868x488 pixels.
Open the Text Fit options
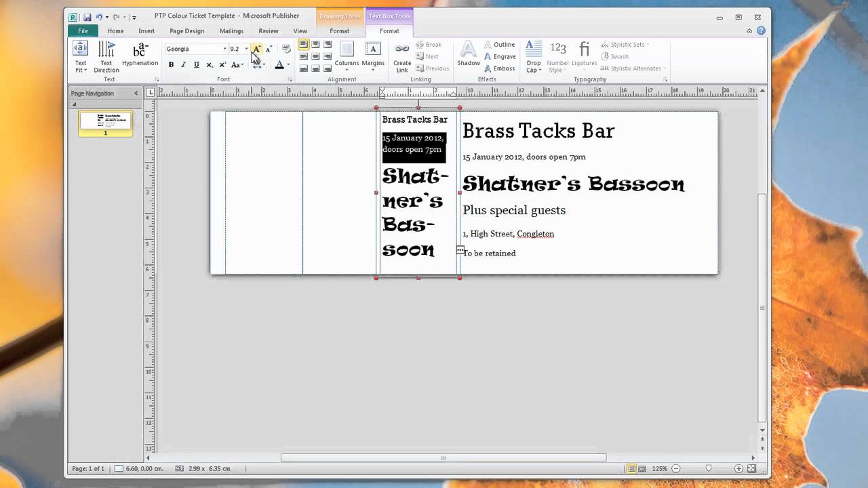[x=80, y=57]
